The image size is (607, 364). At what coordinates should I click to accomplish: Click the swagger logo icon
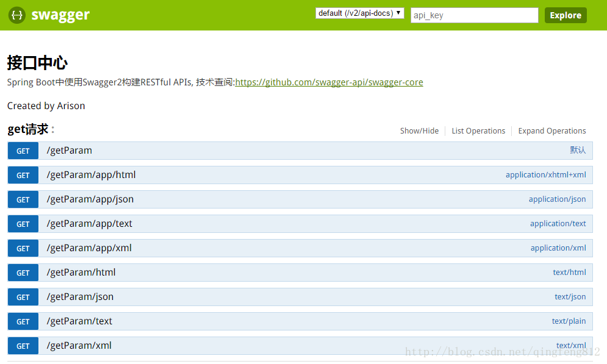click(x=17, y=15)
